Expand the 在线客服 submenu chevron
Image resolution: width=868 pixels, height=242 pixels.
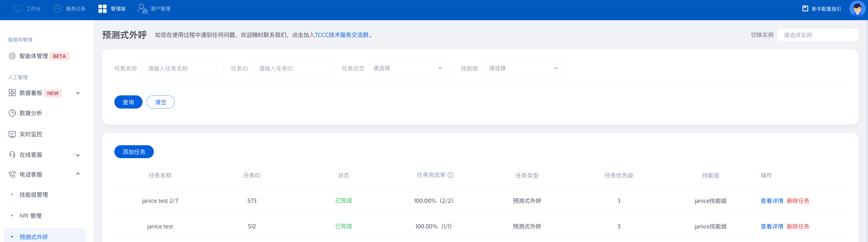coord(78,155)
